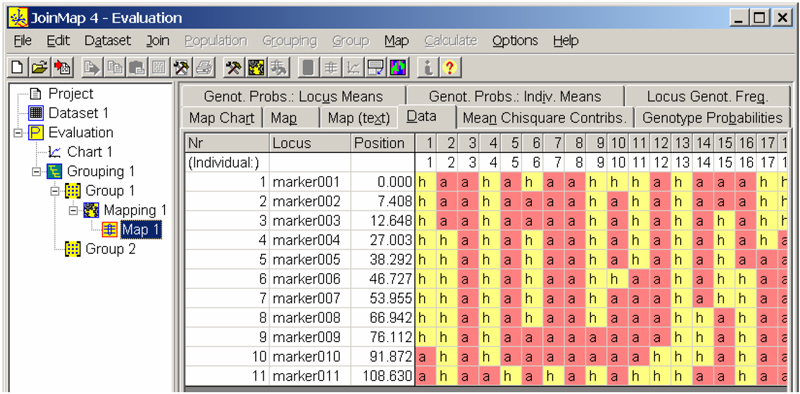Select Group 2 in the tree
This screenshot has width=800, height=394.
110,249
